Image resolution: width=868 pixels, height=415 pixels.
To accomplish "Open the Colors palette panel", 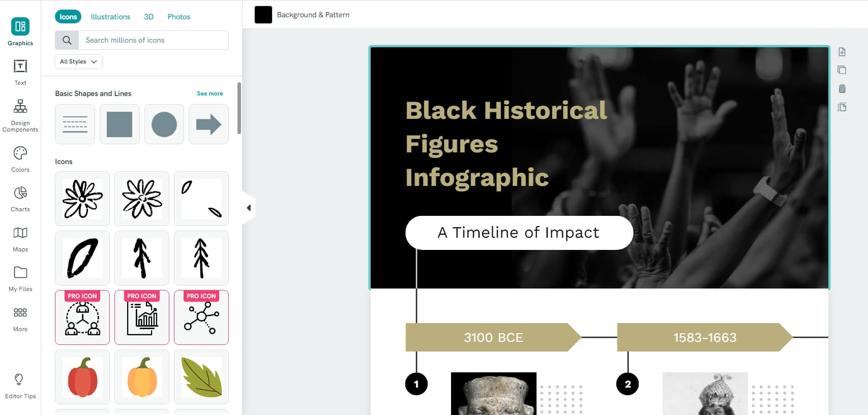I will tap(20, 159).
